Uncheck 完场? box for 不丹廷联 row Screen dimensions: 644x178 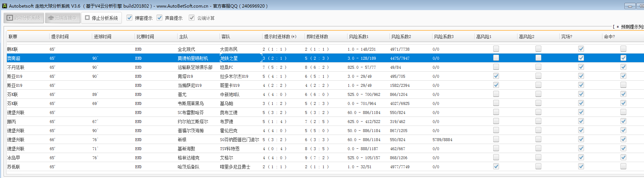(581, 67)
